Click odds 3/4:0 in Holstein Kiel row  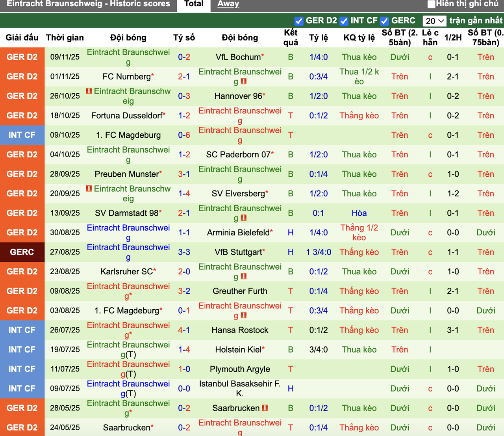pyautogui.click(x=319, y=349)
